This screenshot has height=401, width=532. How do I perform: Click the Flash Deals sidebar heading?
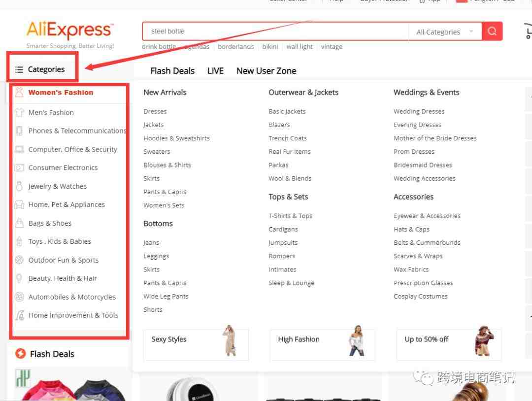tap(52, 354)
